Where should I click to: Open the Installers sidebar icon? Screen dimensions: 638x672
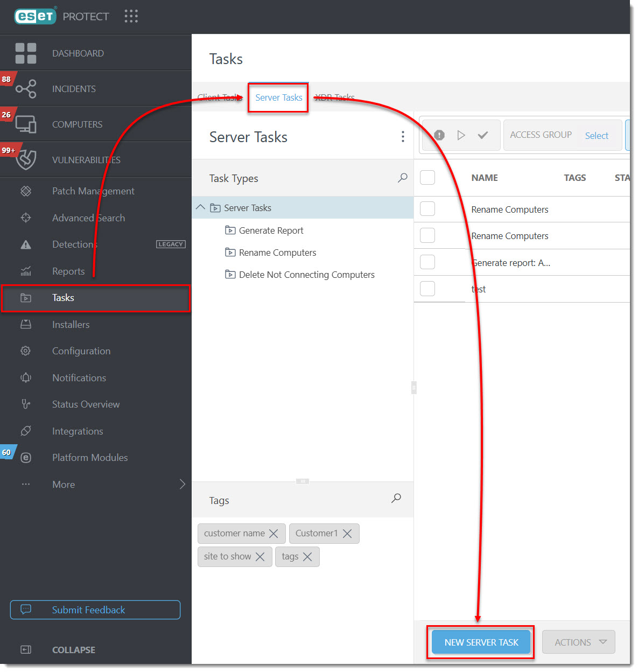[26, 325]
